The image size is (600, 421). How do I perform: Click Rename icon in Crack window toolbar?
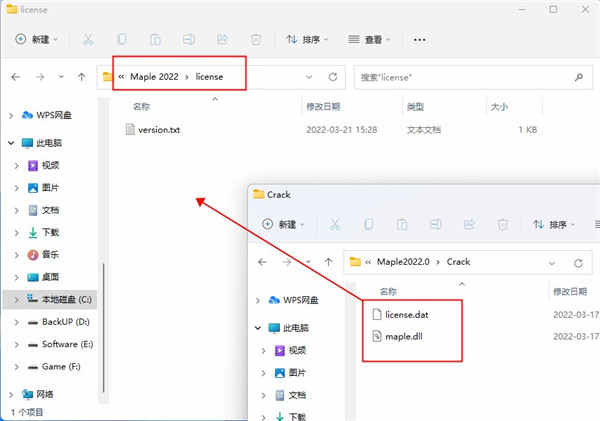click(x=435, y=224)
